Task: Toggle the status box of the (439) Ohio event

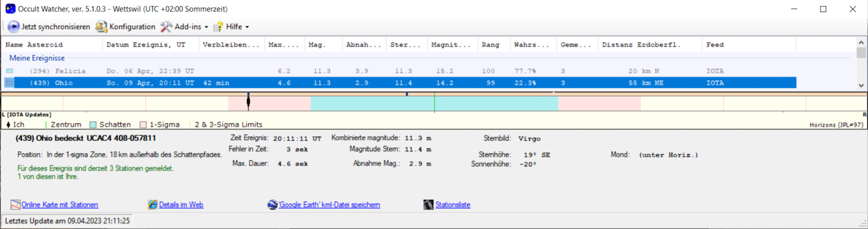Action: [10, 83]
